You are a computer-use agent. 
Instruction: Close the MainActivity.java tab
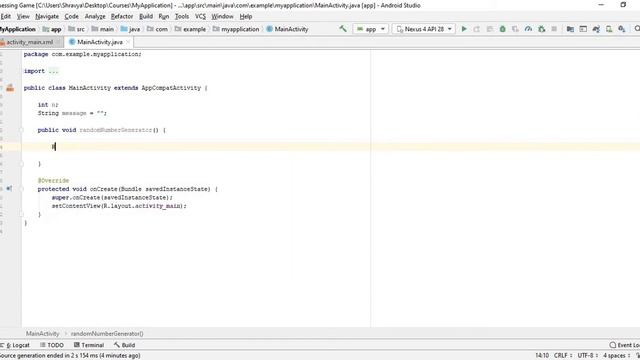pyautogui.click(x=128, y=42)
